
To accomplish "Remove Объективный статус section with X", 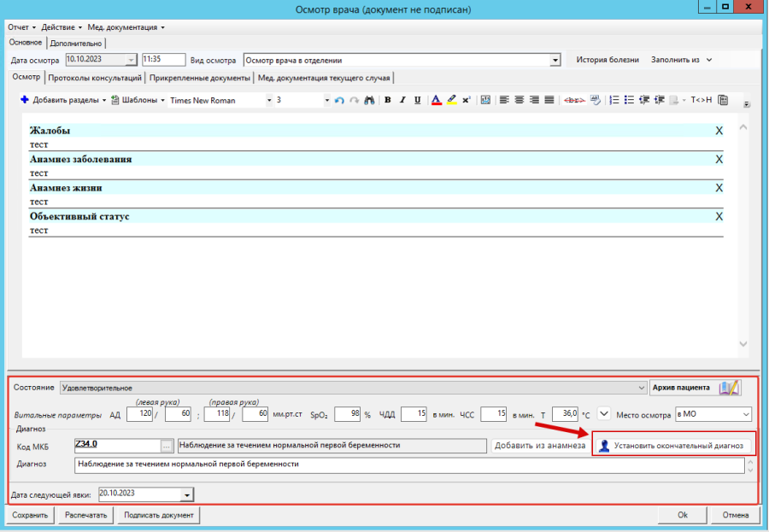I will [x=719, y=216].
